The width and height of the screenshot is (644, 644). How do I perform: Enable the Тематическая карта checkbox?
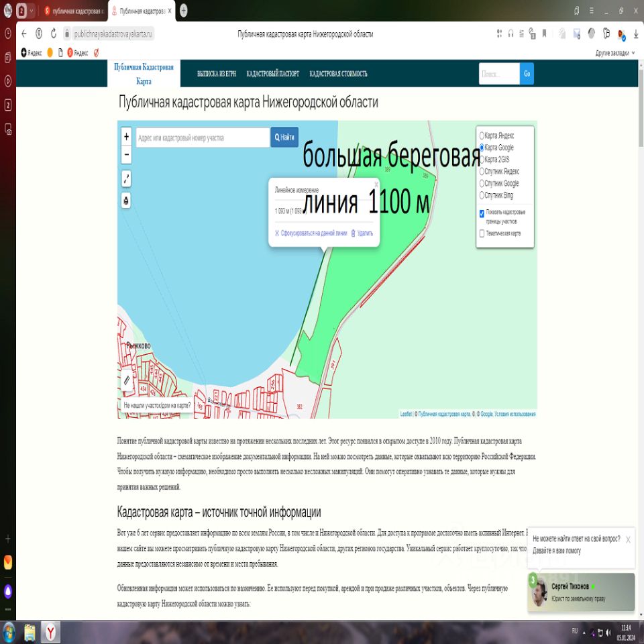(x=482, y=233)
